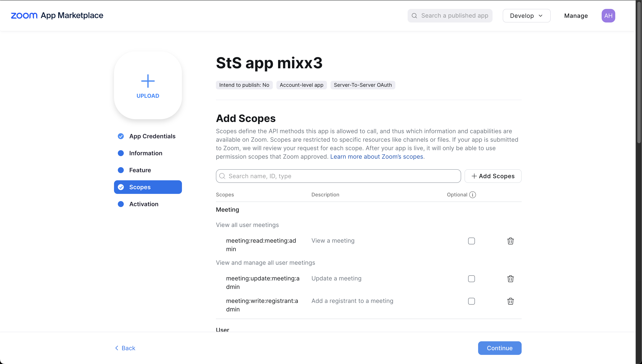Open the Information section in the sidebar
The image size is (642, 364).
[146, 153]
